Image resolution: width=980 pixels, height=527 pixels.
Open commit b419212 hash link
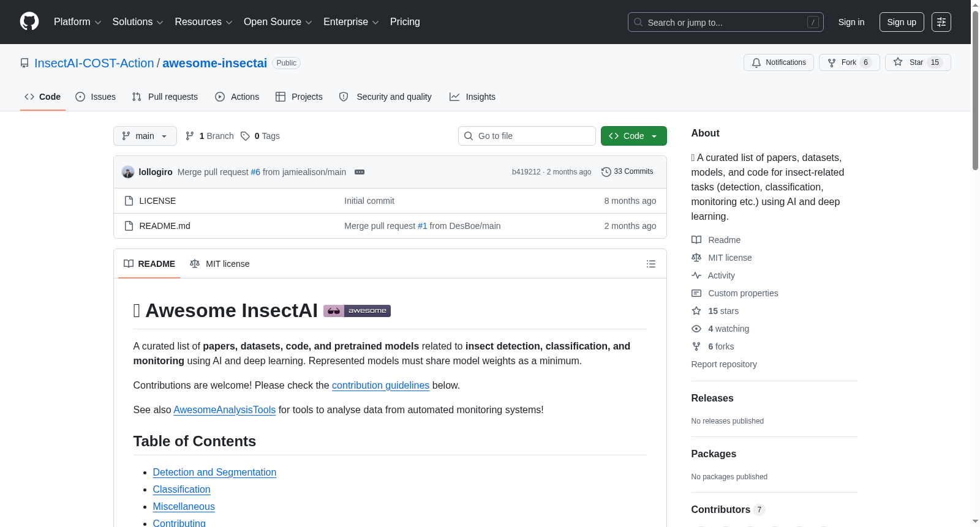526,172
